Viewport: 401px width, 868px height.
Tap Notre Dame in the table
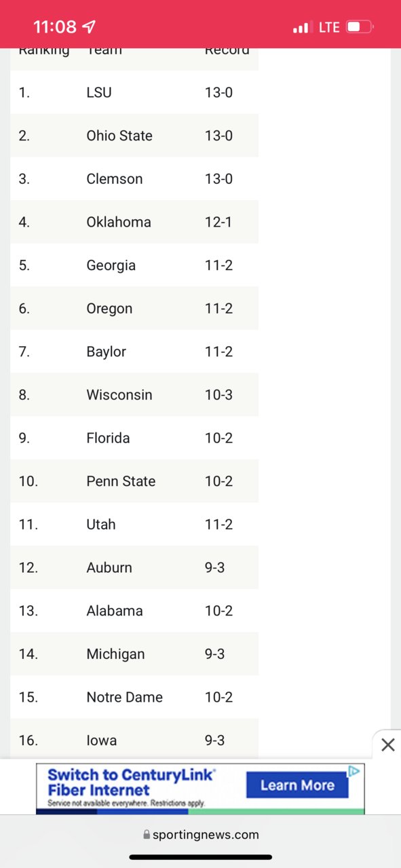[125, 697]
